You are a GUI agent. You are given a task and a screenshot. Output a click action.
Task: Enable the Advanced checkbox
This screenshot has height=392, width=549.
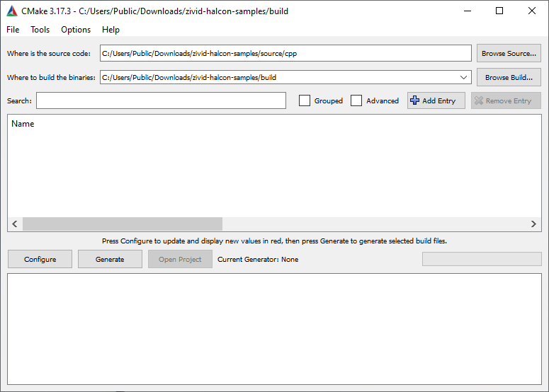tap(356, 100)
